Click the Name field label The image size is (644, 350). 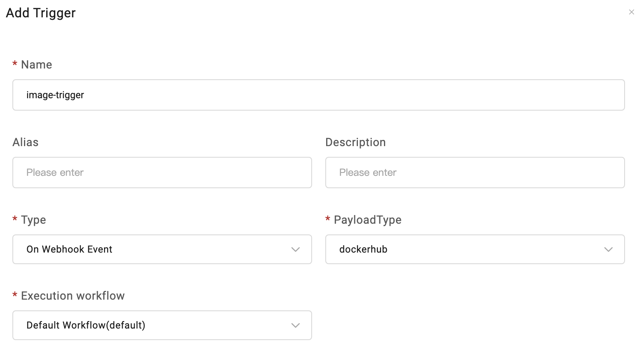coord(36,65)
